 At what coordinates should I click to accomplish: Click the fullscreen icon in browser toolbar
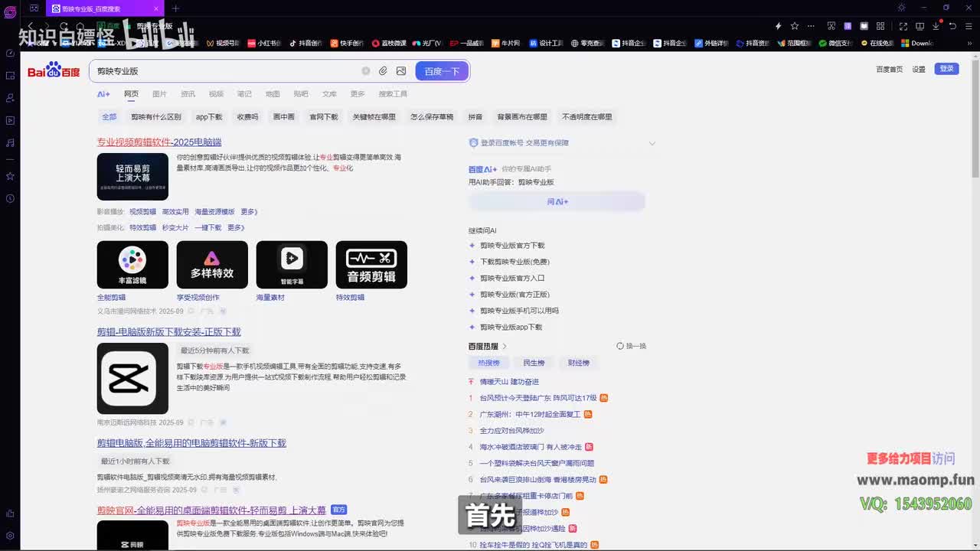point(903,26)
